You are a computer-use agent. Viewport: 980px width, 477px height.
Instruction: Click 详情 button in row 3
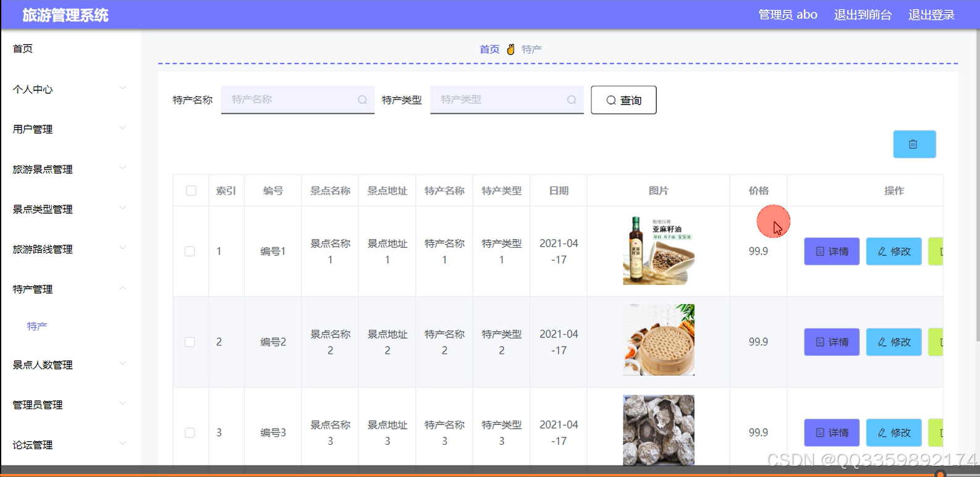tap(832, 433)
